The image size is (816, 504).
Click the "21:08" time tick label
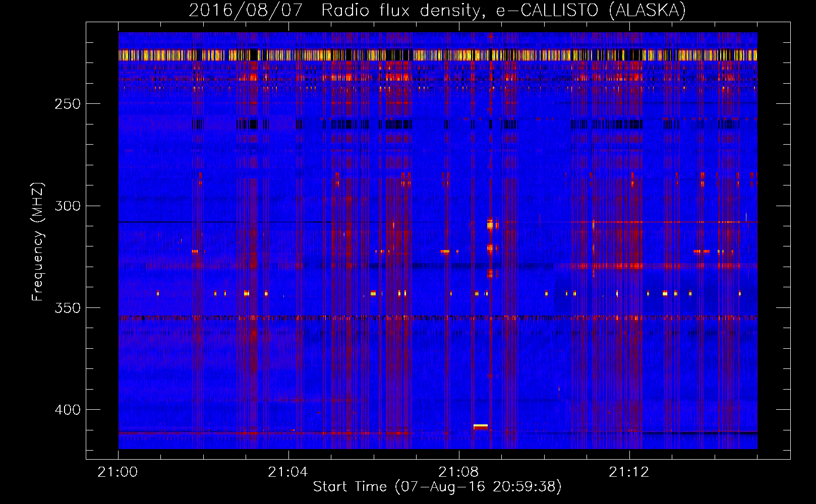(x=458, y=472)
